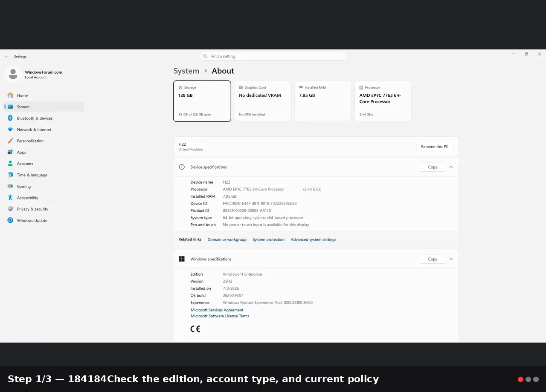Select the Processor AMD EPYC card

pyautogui.click(x=383, y=101)
